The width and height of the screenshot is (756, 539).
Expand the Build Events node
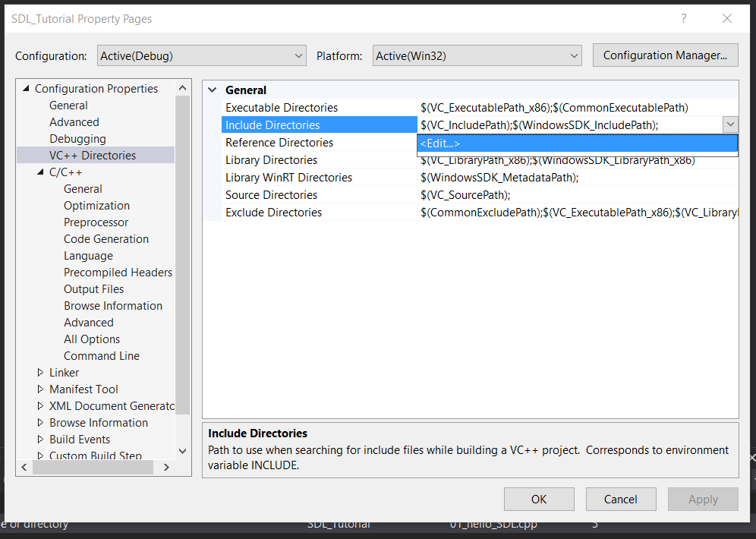tap(40, 440)
